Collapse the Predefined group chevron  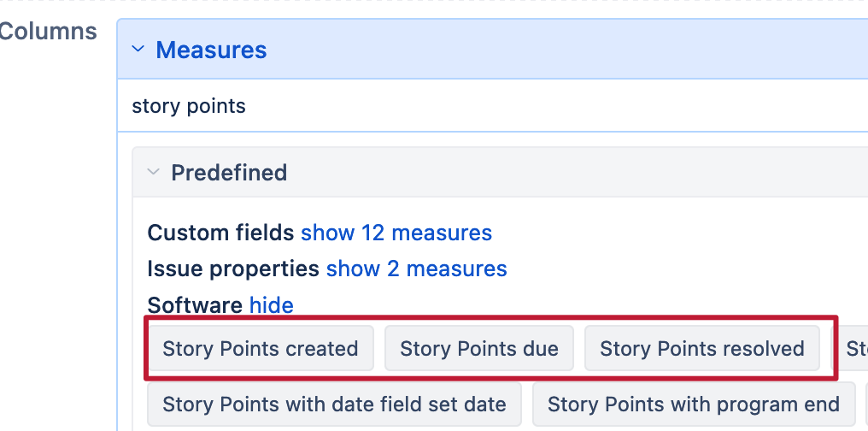pyautogui.click(x=154, y=172)
